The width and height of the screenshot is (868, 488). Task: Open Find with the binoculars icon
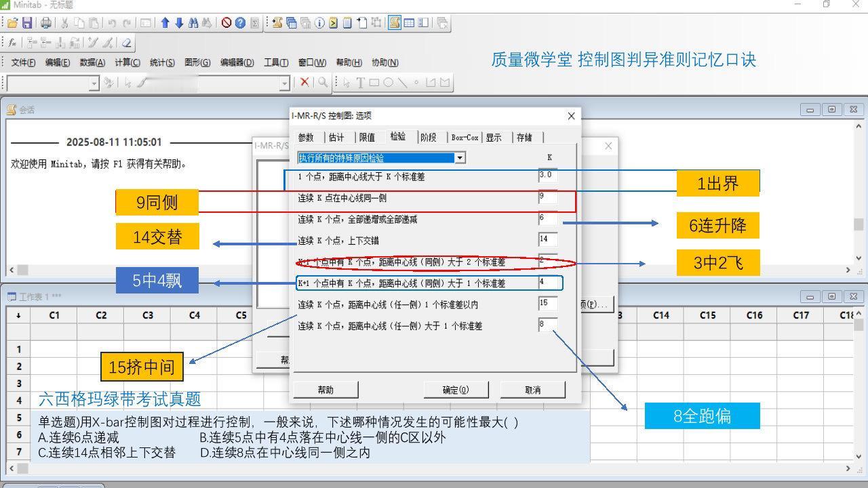tap(193, 23)
